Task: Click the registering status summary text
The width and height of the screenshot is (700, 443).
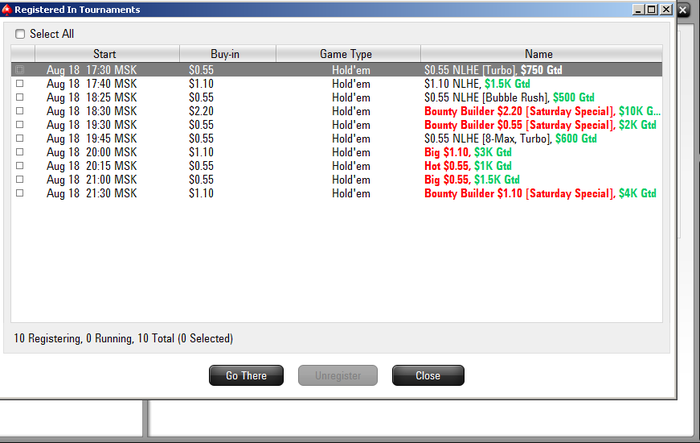Action: tap(123, 339)
